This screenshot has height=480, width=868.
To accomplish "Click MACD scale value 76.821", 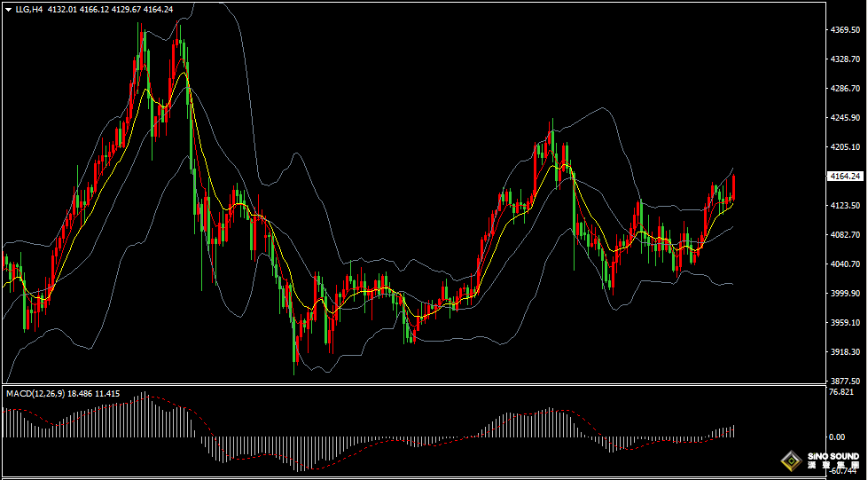I will click(842, 392).
